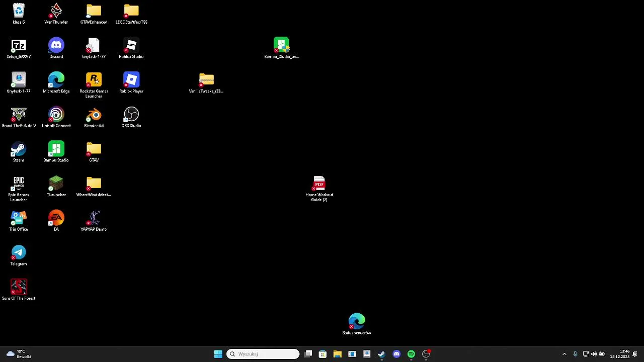Open the clock showing 13:46
The width and height of the screenshot is (644, 362).
pos(620,354)
